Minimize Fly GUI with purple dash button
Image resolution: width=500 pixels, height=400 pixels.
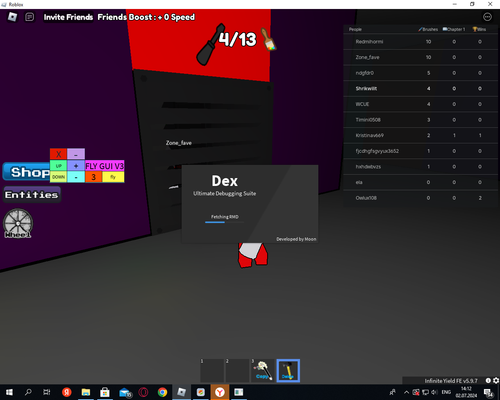(x=76, y=154)
